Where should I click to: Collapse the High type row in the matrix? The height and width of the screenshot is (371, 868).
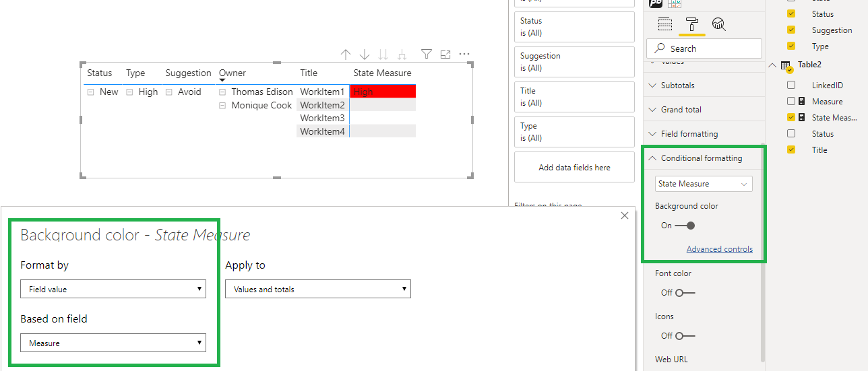[x=129, y=92]
